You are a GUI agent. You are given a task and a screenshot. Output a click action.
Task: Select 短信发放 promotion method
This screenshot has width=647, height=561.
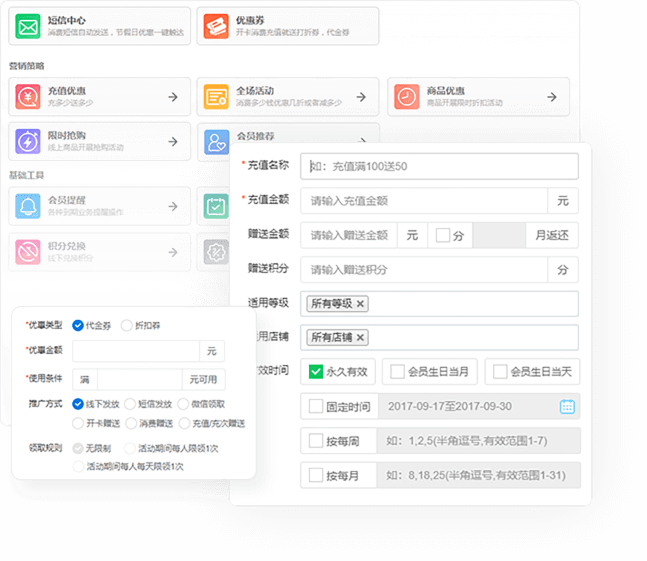(x=130, y=404)
